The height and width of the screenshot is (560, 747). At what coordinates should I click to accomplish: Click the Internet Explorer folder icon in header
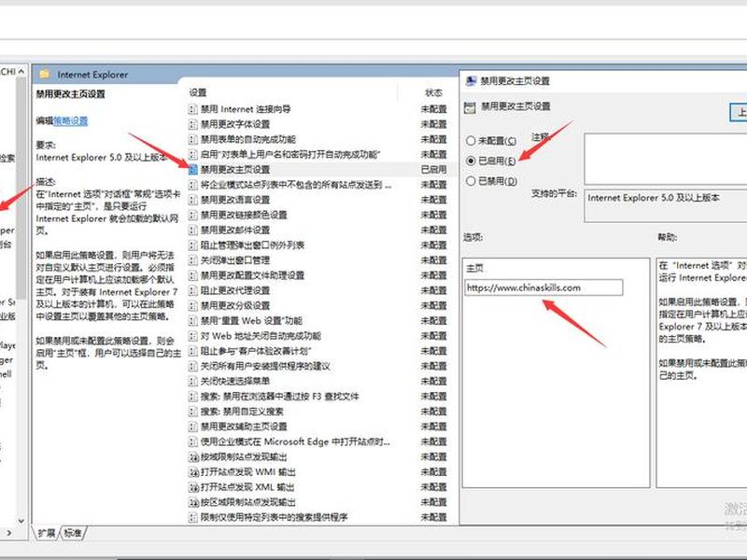pos(44,75)
